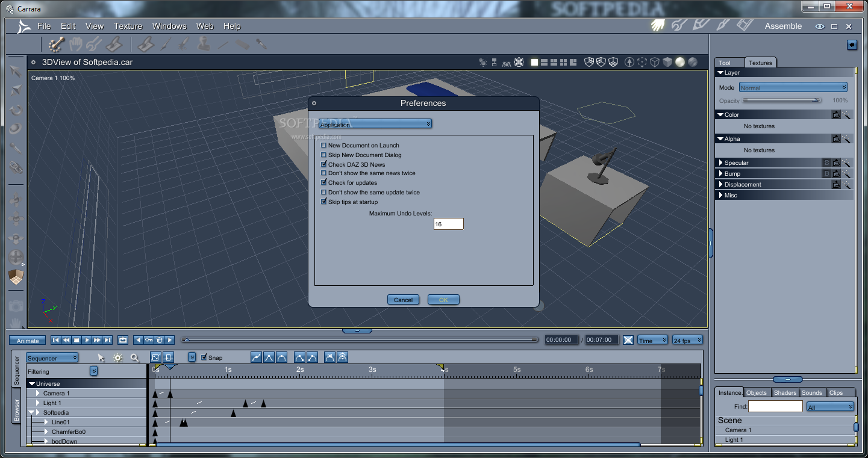Click the timeline scrubber slider above the sequencer

coord(360,339)
